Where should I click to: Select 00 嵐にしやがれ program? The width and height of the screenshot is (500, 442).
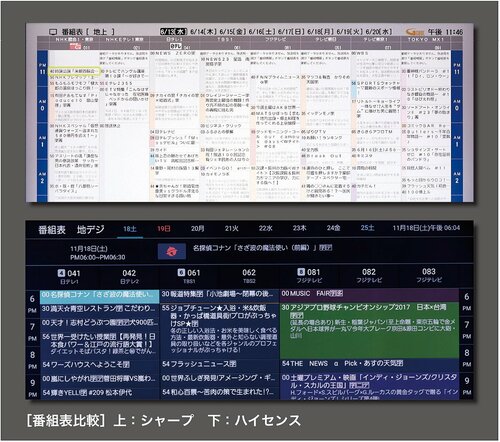point(99,379)
